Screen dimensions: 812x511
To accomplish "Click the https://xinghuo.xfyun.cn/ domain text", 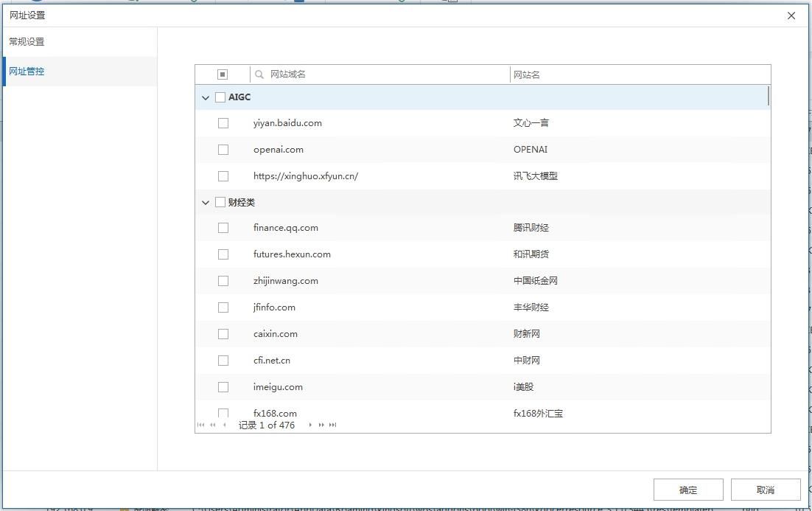I will [306, 176].
